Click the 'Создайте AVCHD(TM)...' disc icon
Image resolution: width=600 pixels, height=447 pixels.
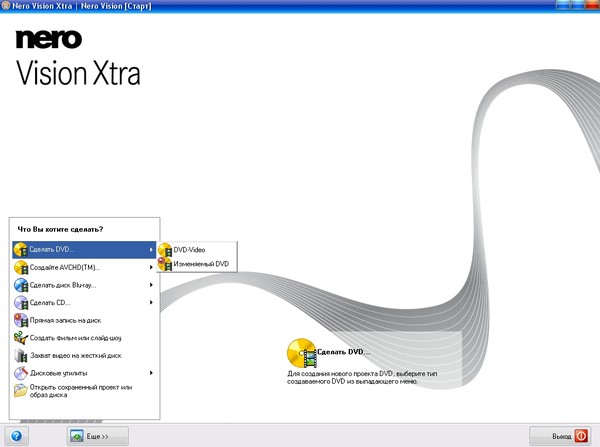[x=21, y=267]
